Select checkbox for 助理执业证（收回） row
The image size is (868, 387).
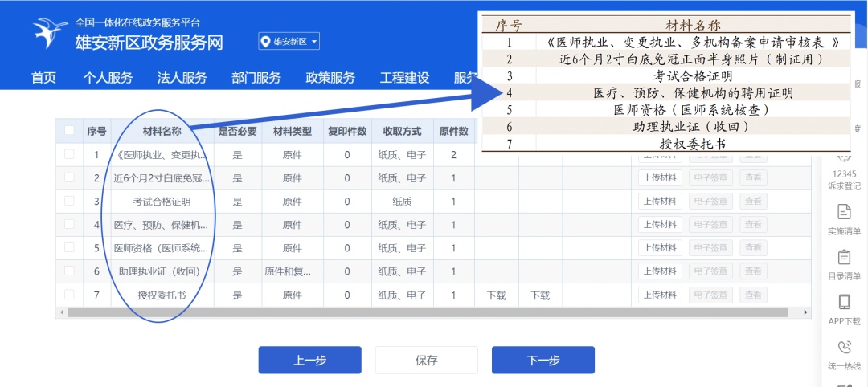tap(69, 271)
